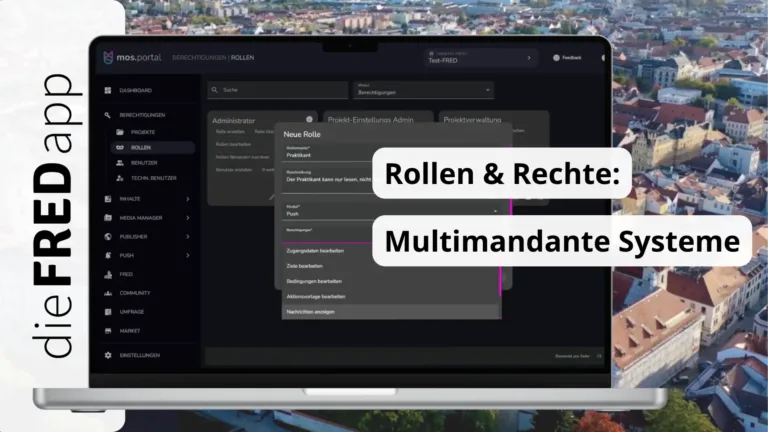Viewport: 768px width, 432px height.
Task: Click the Techn. Benutzer icon
Action: click(120, 178)
